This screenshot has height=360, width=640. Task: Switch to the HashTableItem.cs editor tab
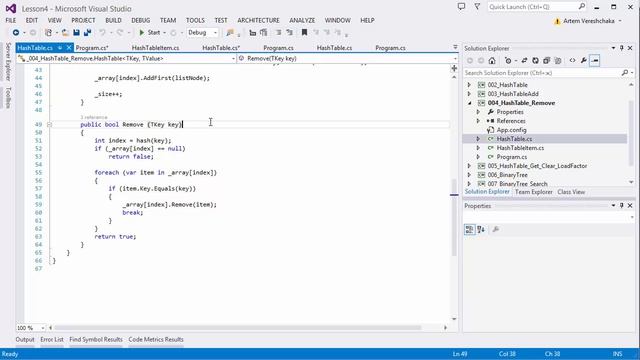coord(155,48)
